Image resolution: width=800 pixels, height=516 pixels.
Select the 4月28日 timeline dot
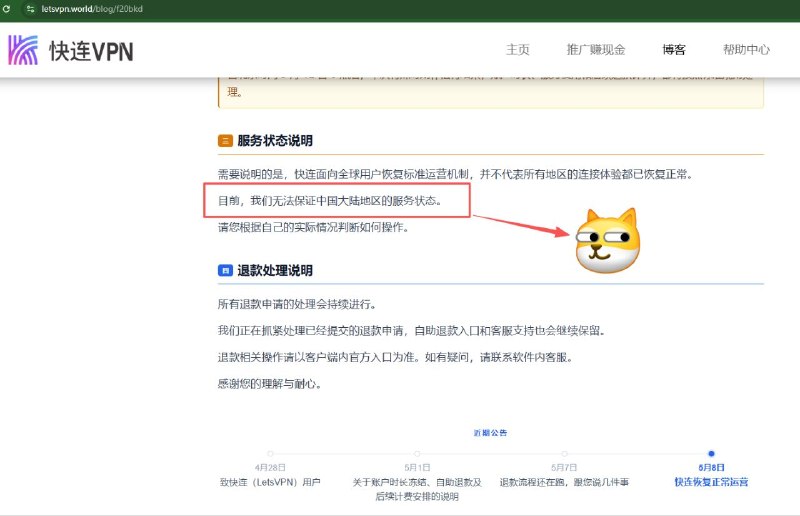coord(270,453)
